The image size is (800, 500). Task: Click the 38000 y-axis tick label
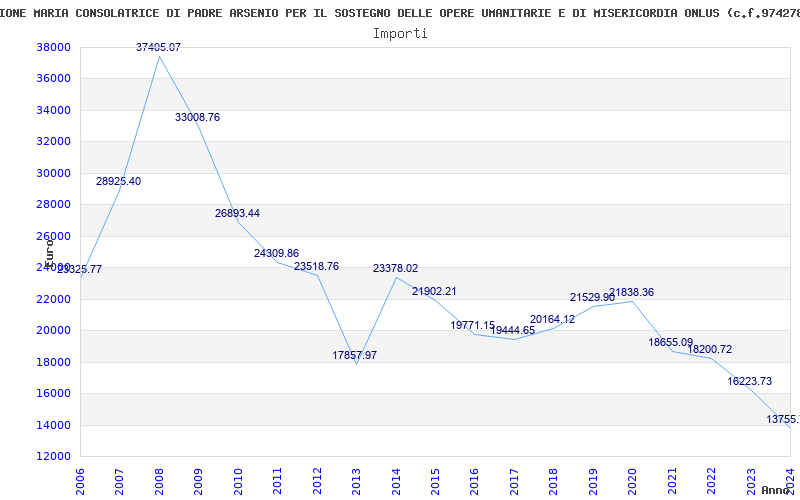(x=53, y=47)
